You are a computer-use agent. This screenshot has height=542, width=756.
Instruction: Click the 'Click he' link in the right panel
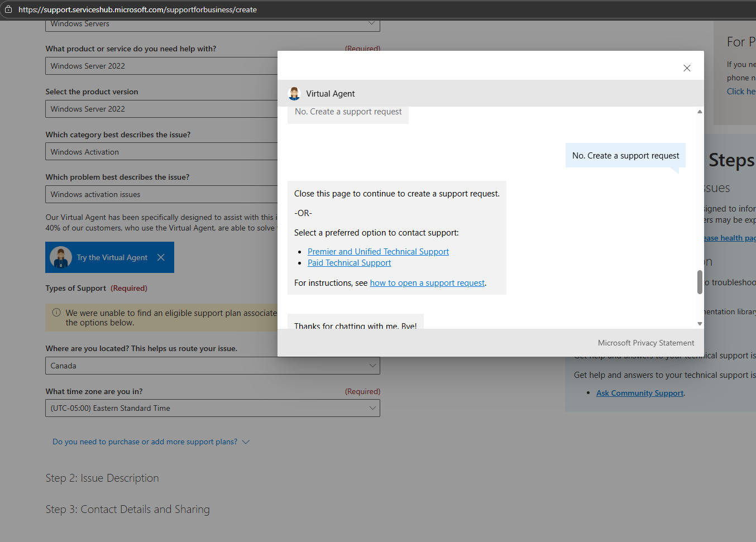click(x=741, y=92)
